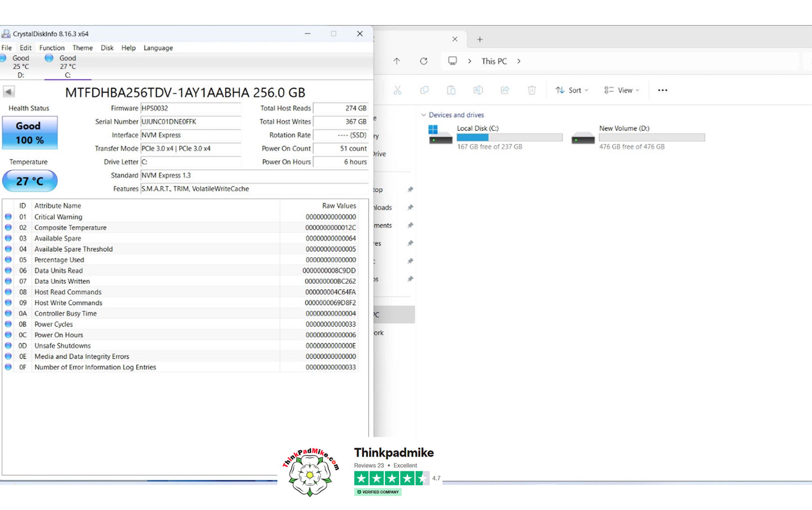Open the Help menu
812x510 pixels.
pyautogui.click(x=129, y=48)
